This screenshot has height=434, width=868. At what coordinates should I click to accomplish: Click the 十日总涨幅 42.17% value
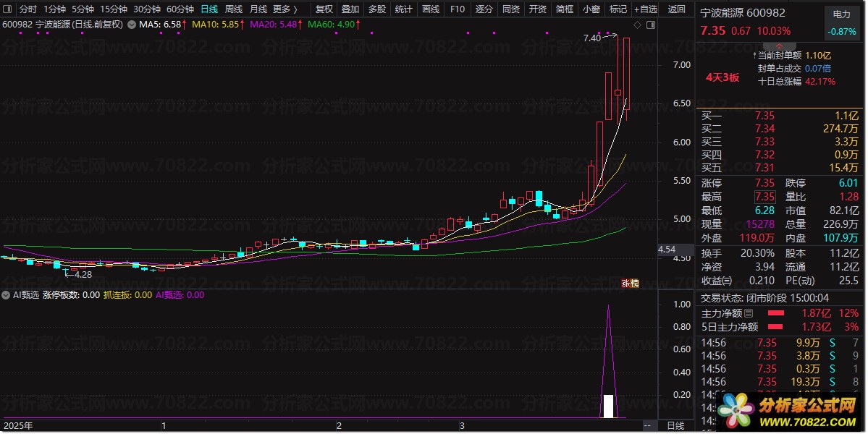pos(820,81)
